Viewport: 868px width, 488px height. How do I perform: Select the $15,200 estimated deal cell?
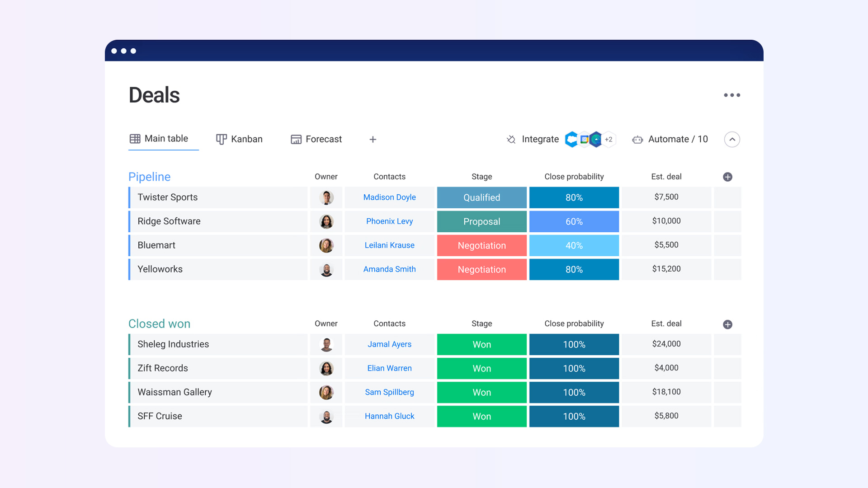666,269
